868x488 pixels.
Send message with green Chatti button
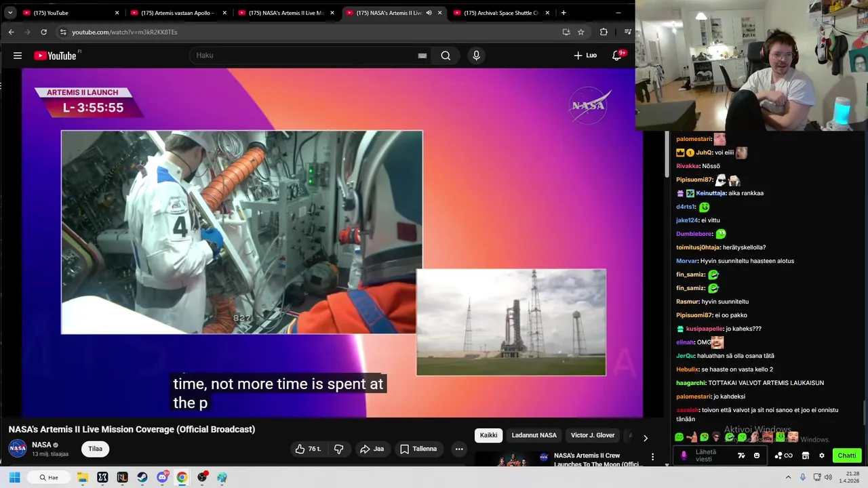pyautogui.click(x=847, y=455)
